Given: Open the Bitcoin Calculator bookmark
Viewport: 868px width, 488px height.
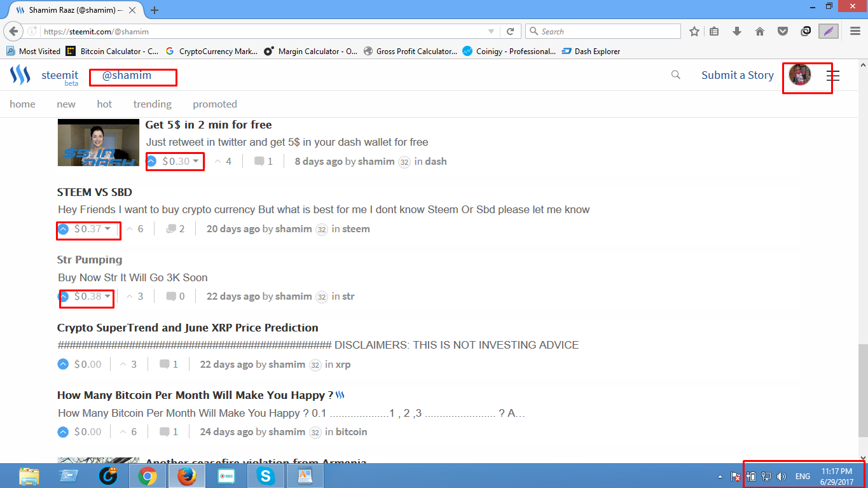Looking at the screenshot, I should click(111, 52).
